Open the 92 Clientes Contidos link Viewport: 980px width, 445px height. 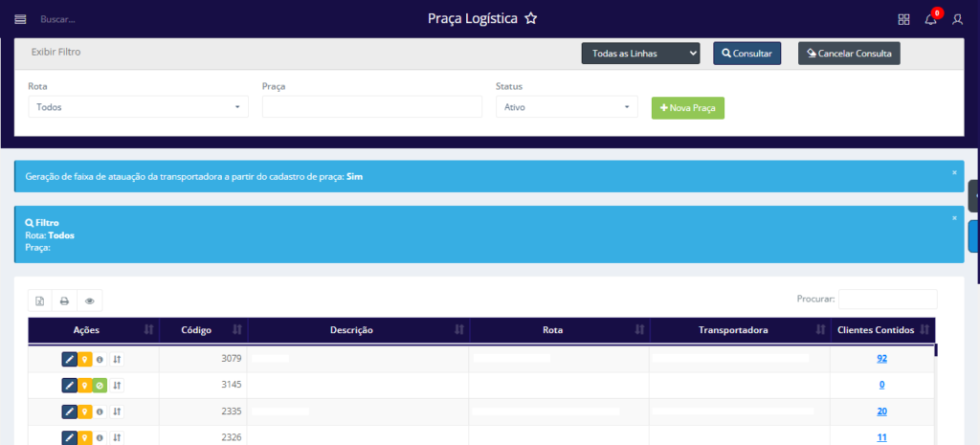click(881, 359)
